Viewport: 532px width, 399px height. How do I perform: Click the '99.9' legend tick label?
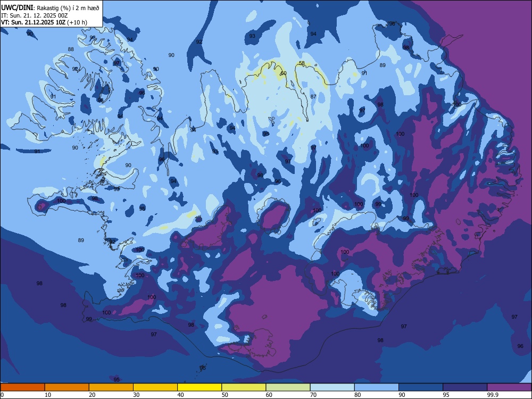pyautogui.click(x=492, y=395)
